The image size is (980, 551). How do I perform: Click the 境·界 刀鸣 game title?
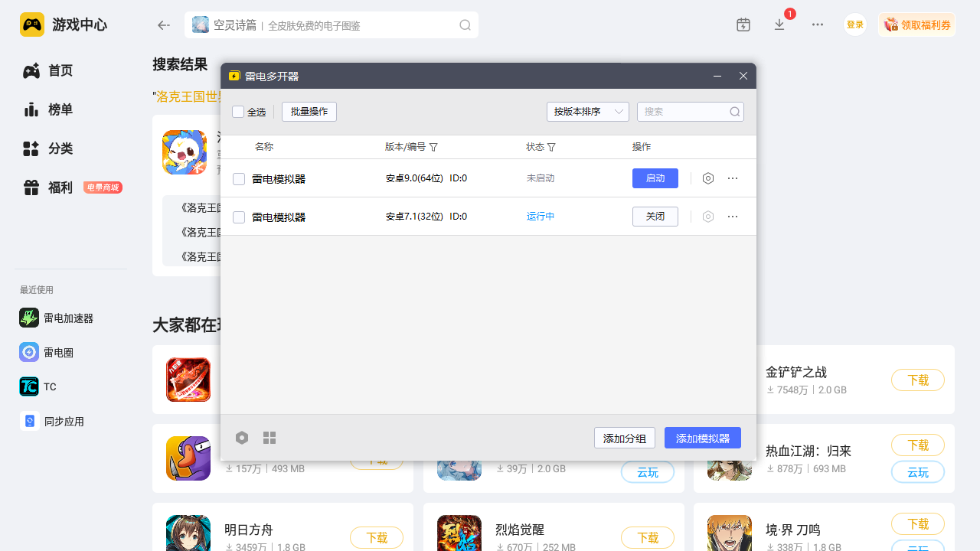tap(793, 530)
